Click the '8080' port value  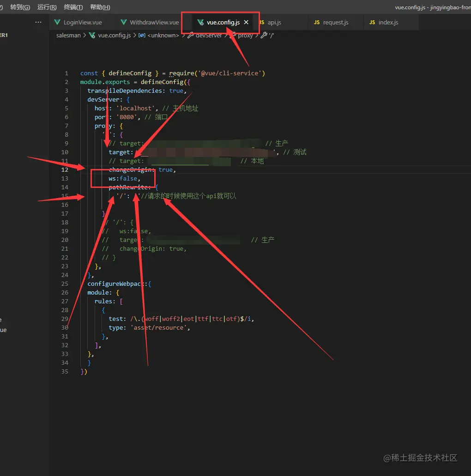point(127,117)
